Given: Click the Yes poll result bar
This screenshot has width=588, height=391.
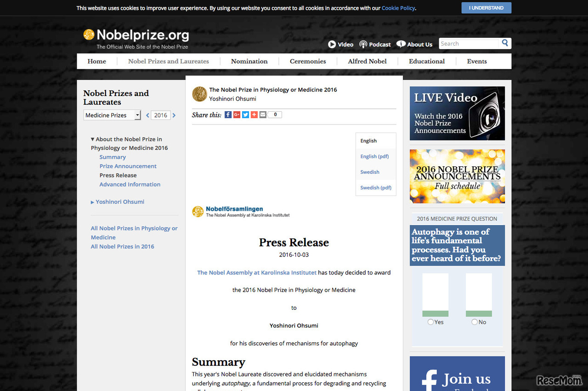Looking at the screenshot, I should (x=435, y=295).
